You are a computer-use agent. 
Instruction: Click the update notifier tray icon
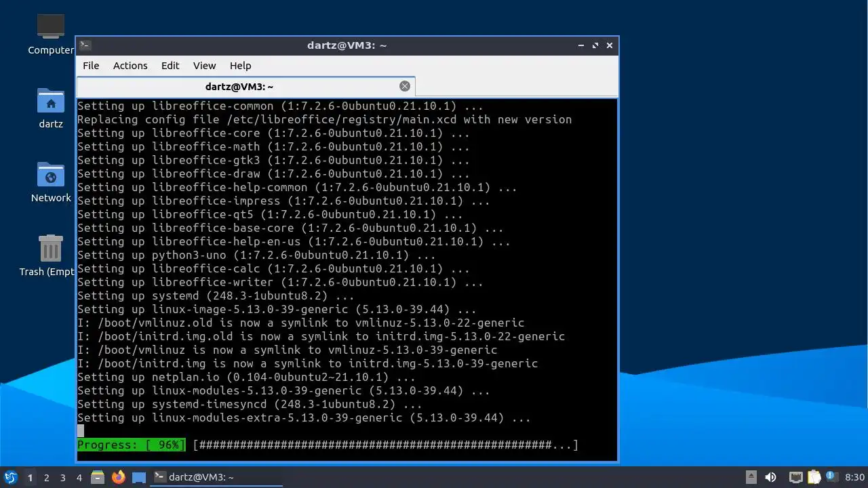click(831, 477)
